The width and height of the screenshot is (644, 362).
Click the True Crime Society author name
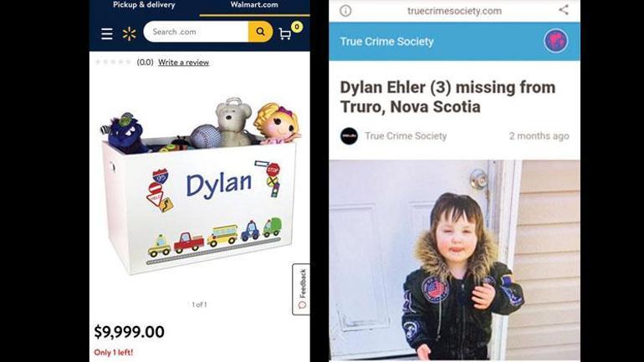point(406,135)
